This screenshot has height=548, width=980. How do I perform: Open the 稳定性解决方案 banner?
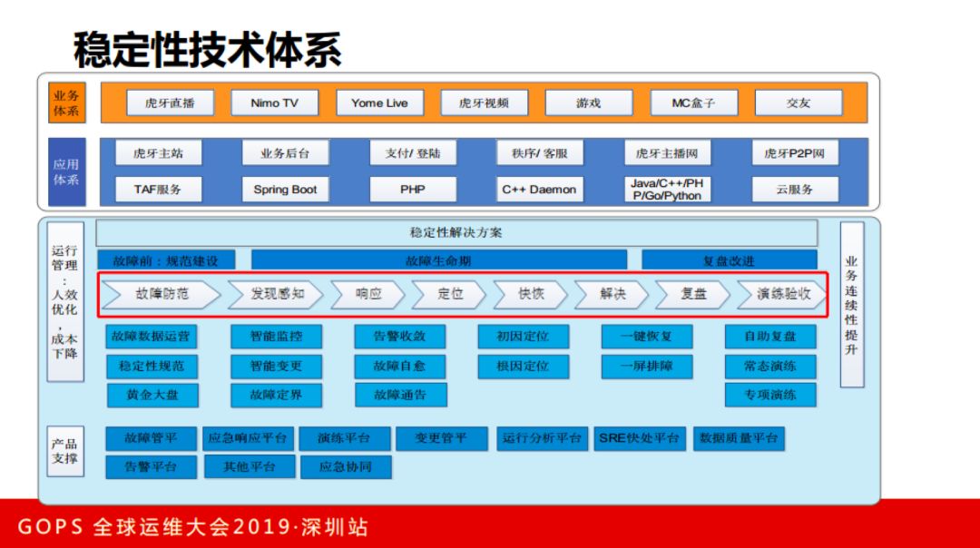pos(456,232)
